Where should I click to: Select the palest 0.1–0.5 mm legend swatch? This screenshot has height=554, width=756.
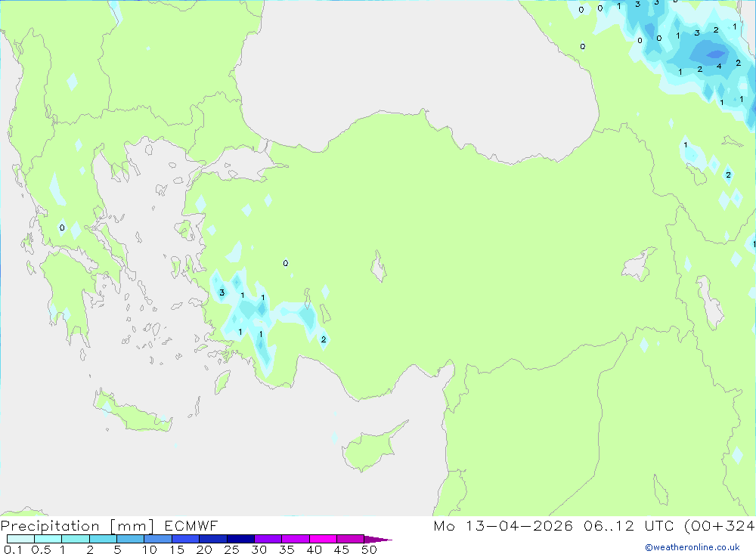tap(20, 539)
